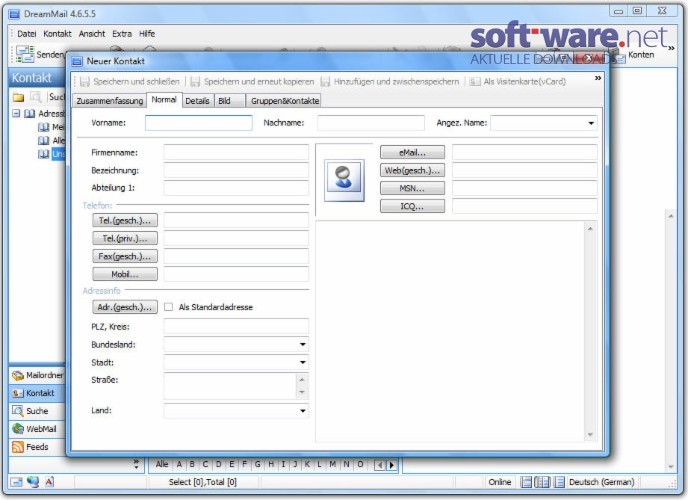This screenshot has height=500, width=688.
Task: Click Straße field scroll up arrow
Action: pos(302,379)
